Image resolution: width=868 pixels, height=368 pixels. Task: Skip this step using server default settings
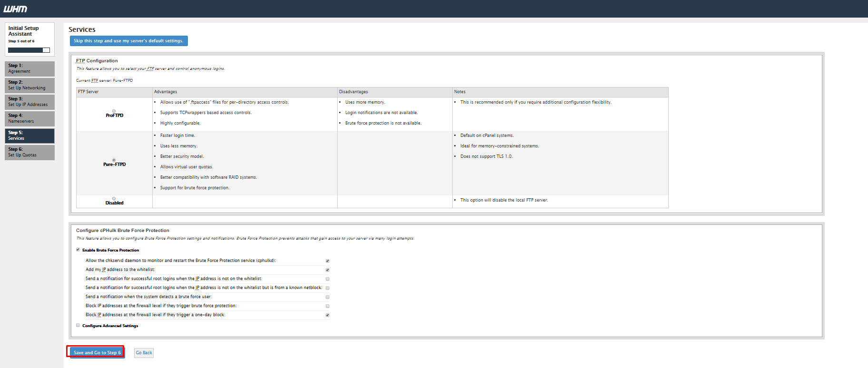point(128,41)
